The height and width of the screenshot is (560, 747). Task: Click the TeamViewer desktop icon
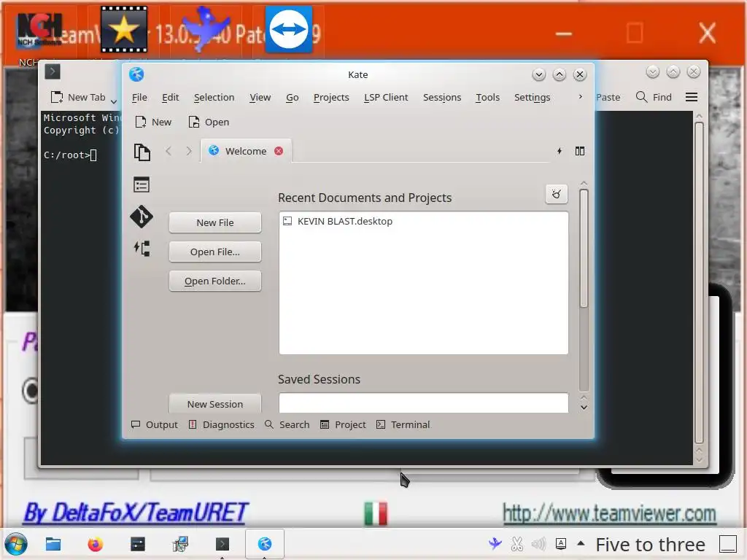click(289, 29)
